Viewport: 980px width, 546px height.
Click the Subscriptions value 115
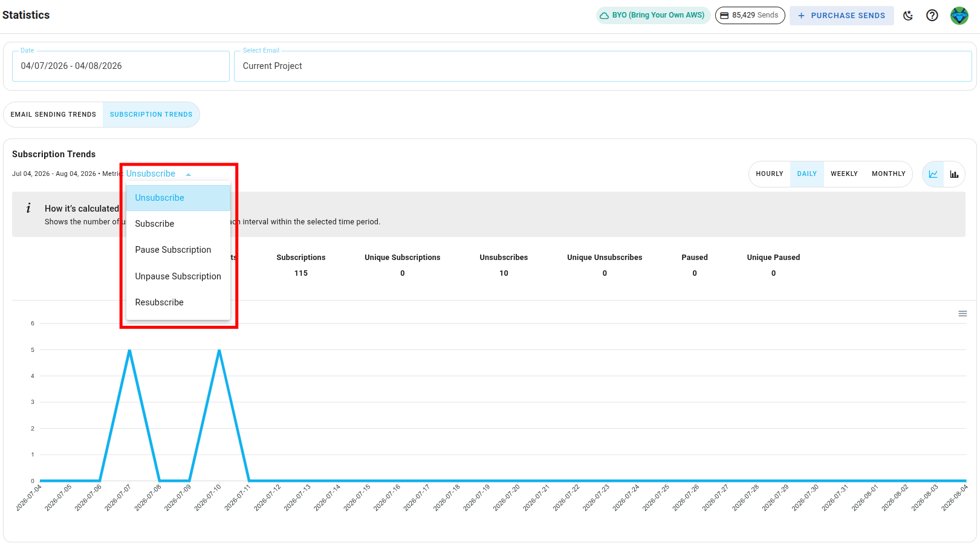[x=301, y=273]
